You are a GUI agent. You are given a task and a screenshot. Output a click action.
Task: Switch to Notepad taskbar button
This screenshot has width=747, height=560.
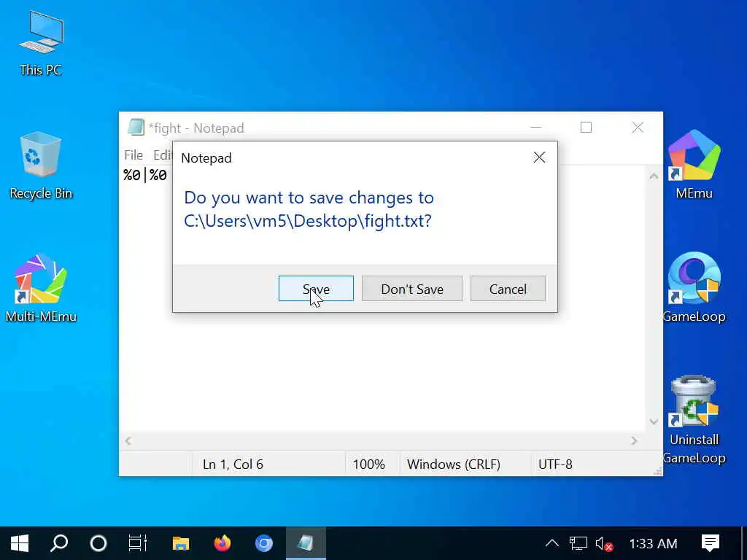click(306, 543)
